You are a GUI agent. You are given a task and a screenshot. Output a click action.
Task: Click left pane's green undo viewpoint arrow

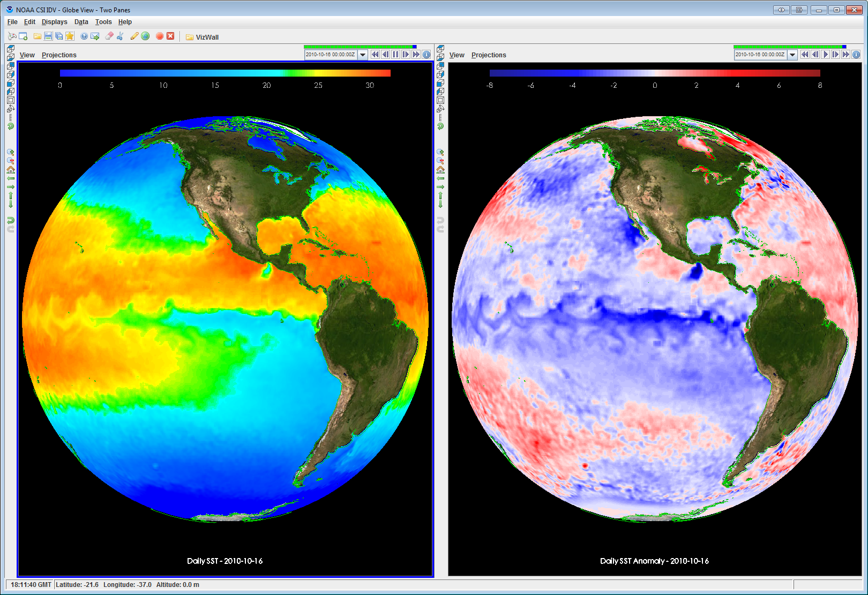[x=11, y=220]
